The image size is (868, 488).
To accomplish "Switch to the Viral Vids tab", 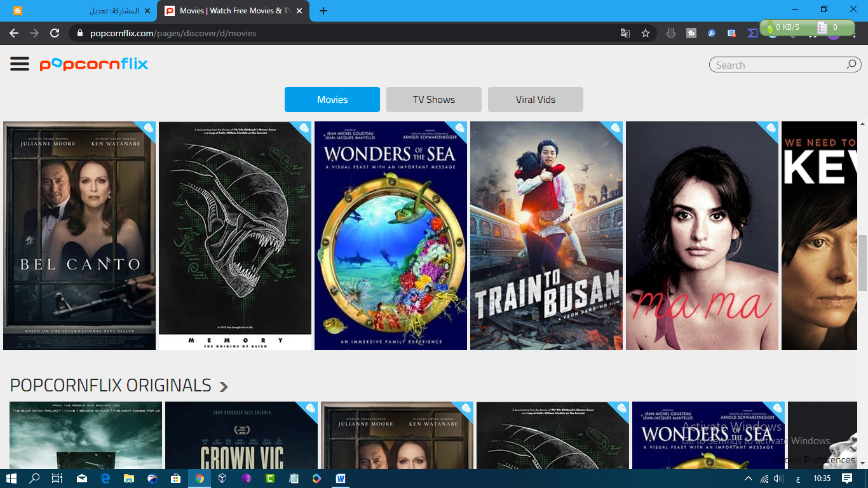I will [x=536, y=99].
